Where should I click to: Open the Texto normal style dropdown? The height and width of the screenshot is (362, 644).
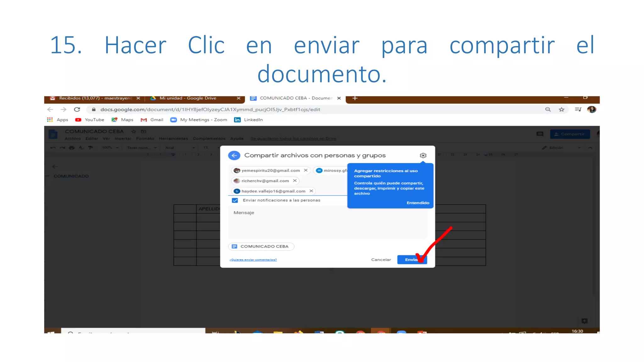click(142, 148)
